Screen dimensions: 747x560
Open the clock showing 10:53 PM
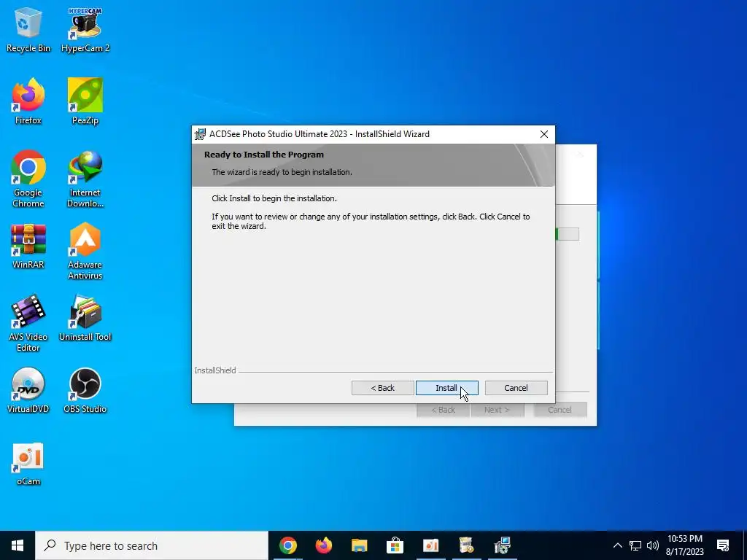point(685,545)
